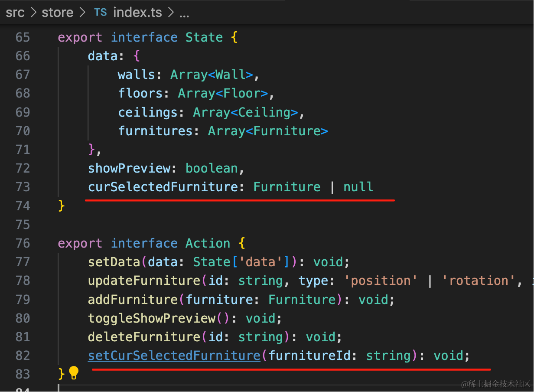Screen dimensions: 534x392
Task: Click the setData method name
Action: tap(114, 262)
